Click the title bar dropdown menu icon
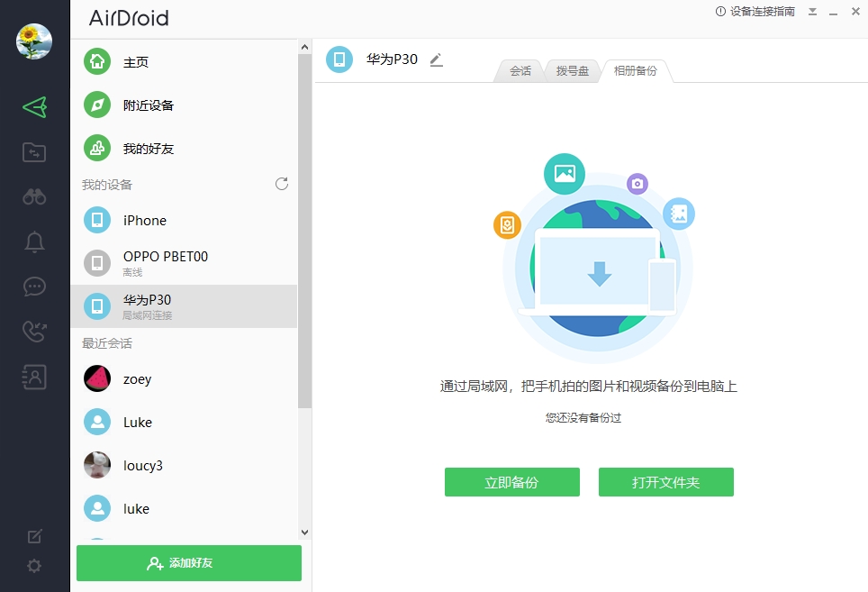868x592 pixels. [x=812, y=12]
